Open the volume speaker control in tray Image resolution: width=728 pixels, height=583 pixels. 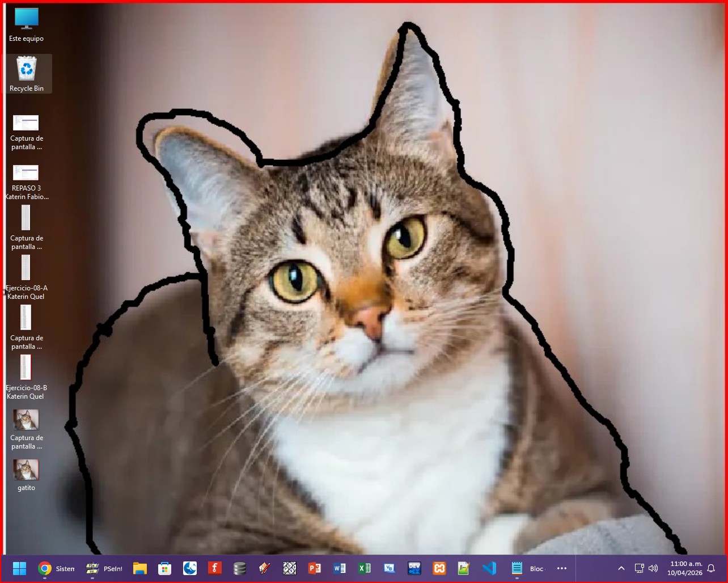[653, 568]
